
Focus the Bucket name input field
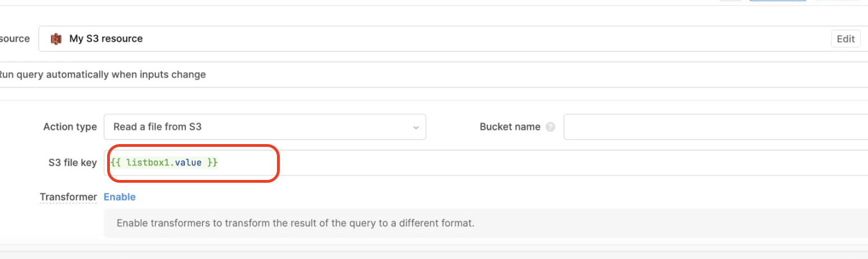tap(715, 127)
